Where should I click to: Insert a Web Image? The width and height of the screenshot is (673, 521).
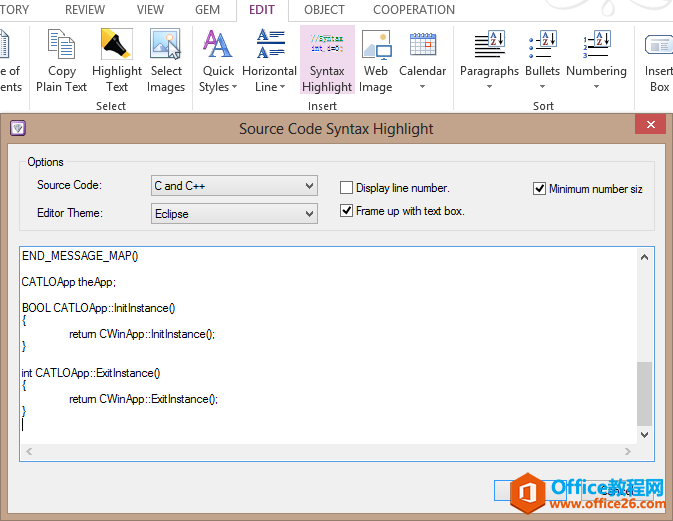tap(376, 61)
